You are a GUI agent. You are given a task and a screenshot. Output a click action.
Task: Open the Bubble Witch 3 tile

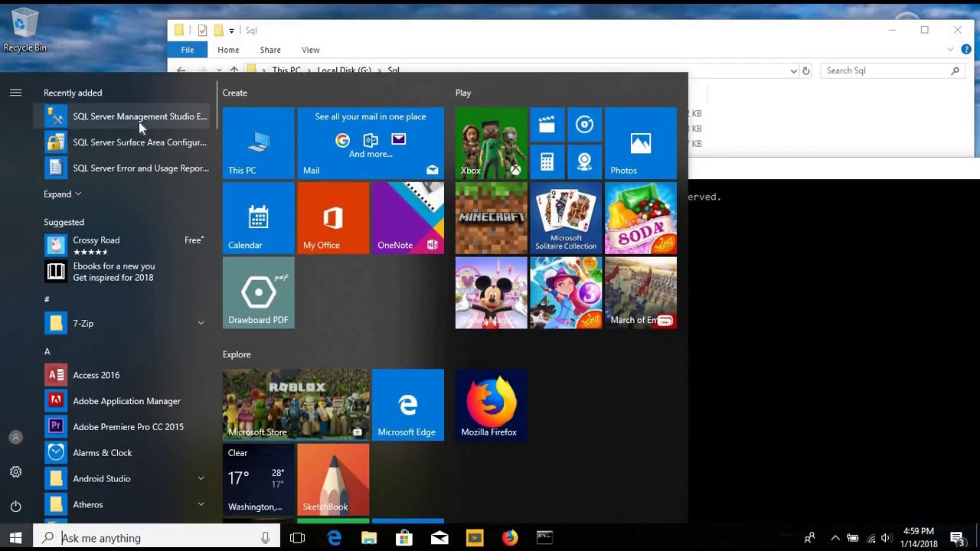[566, 293]
